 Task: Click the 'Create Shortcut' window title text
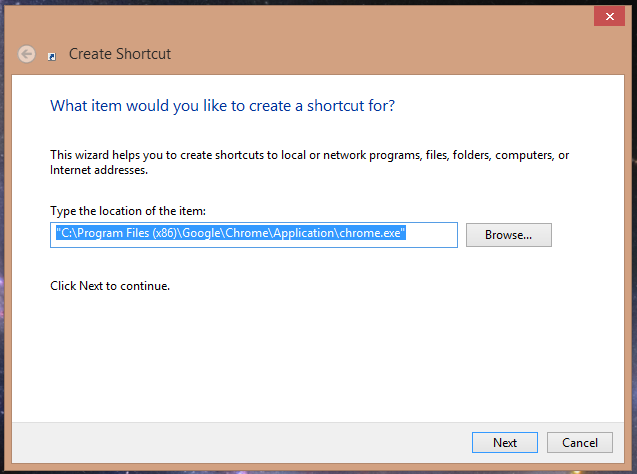click(120, 54)
